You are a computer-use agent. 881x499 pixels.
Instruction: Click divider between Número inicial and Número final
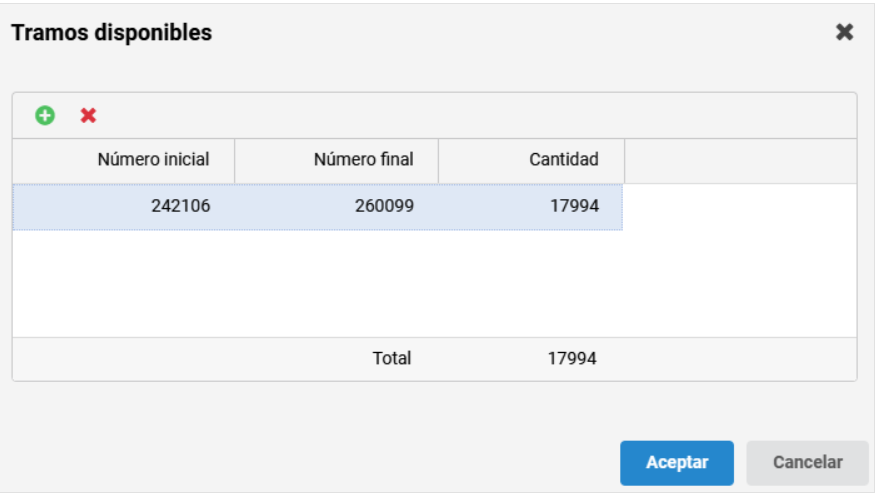point(234,161)
